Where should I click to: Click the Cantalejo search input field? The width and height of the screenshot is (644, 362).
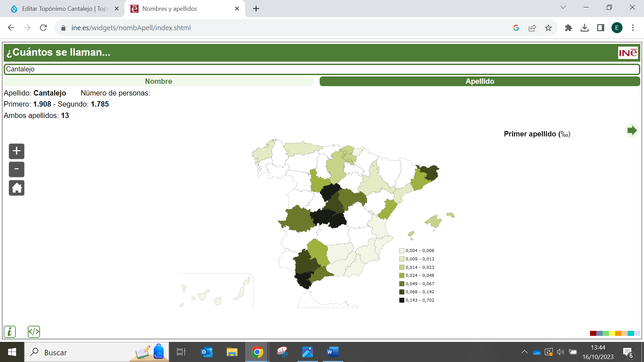(x=322, y=69)
